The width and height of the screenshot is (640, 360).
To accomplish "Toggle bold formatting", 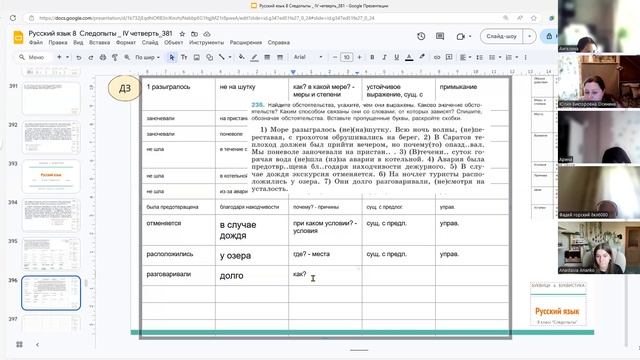I will 372,58.
